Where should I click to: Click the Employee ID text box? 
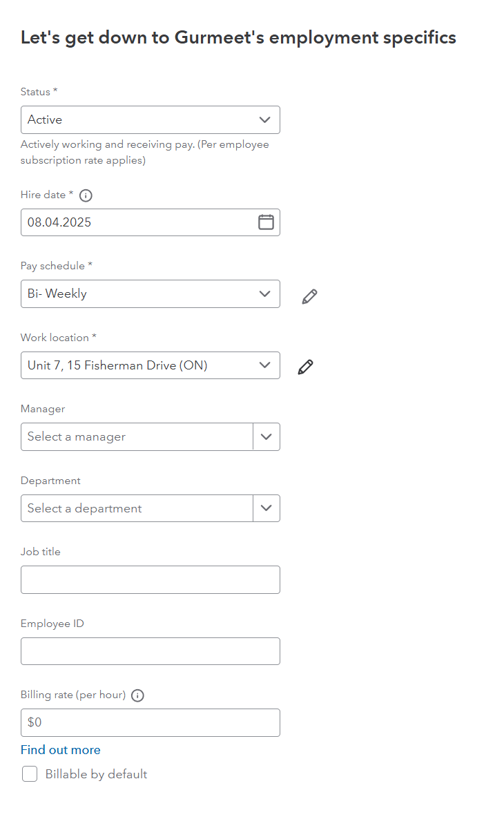(x=150, y=651)
